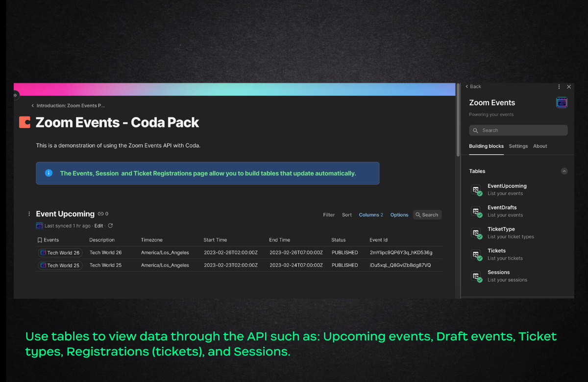
Task: Click the EventUpcoming table icon
Action: point(476,190)
